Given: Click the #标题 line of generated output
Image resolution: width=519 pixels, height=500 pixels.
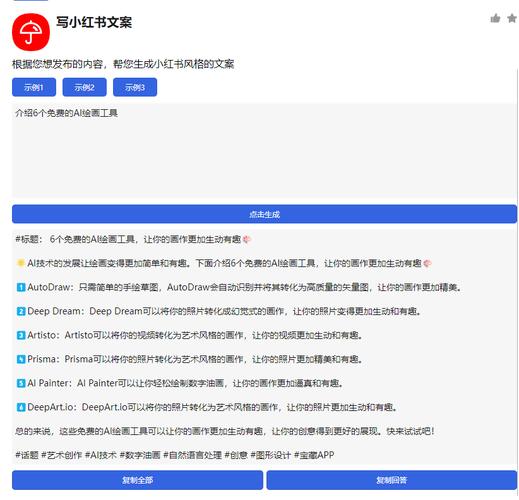Looking at the screenshot, I should [x=133, y=239].
